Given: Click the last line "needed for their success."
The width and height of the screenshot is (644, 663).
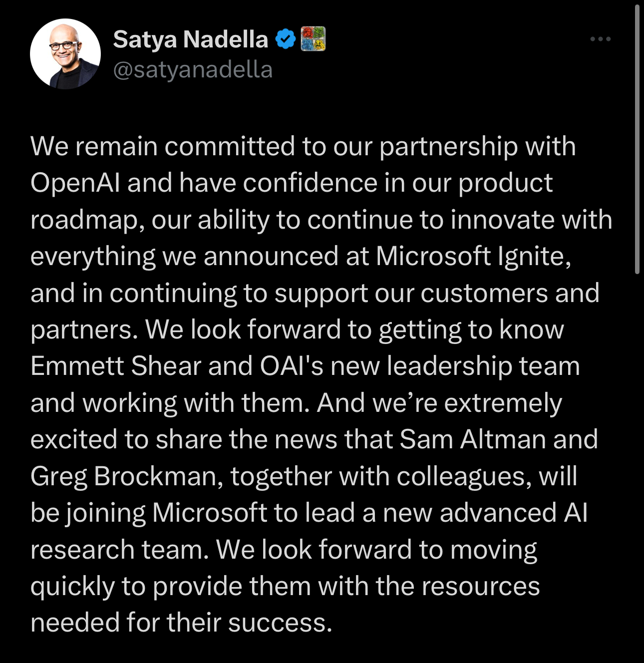Looking at the screenshot, I should [181, 623].
